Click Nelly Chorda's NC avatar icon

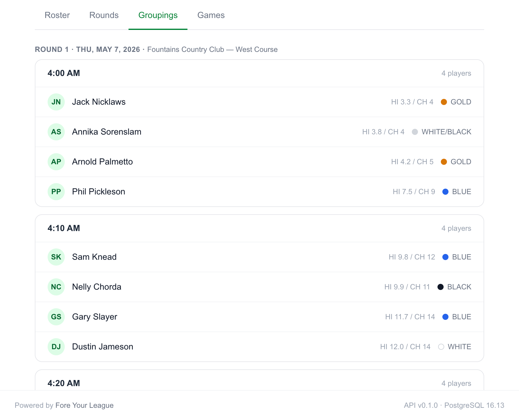[56, 287]
